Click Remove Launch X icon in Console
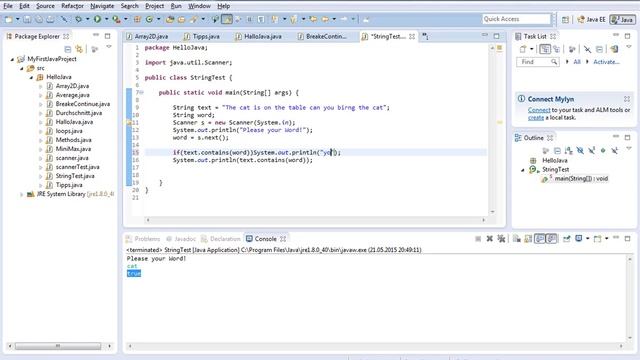This screenshot has height=360, width=640. 489,239
